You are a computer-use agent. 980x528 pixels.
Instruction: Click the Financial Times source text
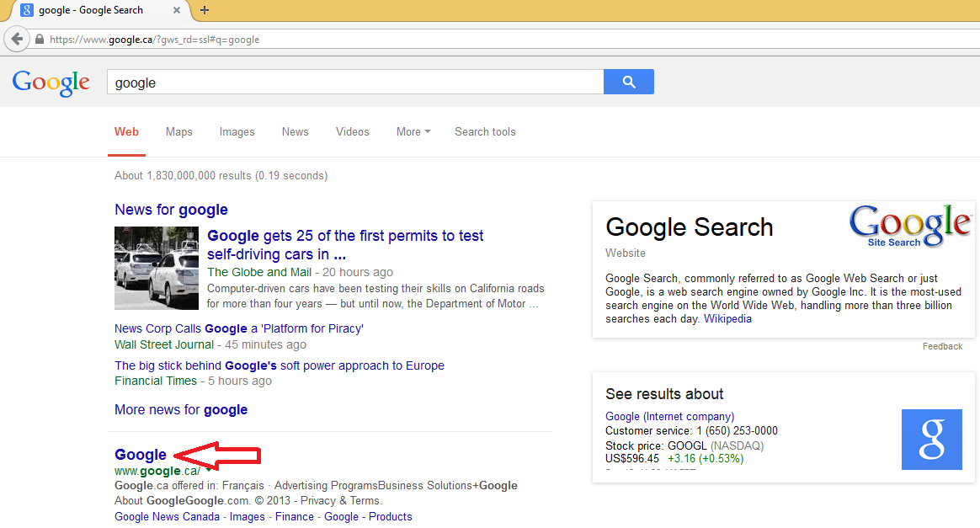click(156, 381)
